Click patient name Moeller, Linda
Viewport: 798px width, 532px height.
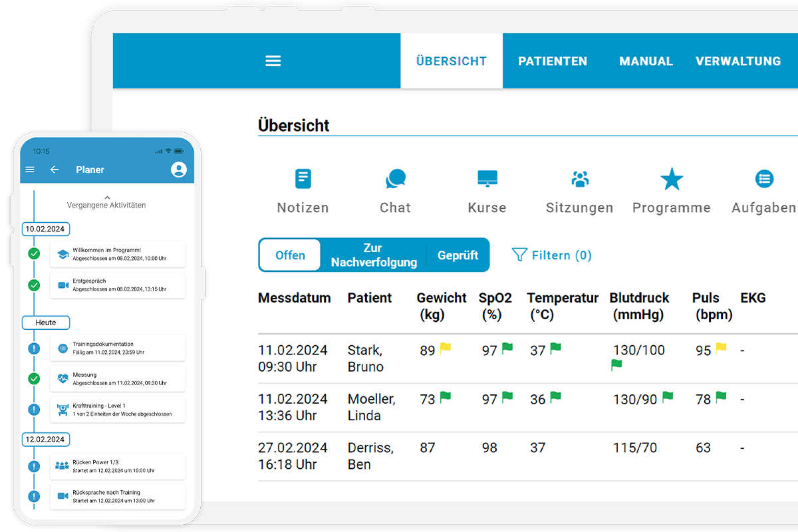tap(371, 407)
